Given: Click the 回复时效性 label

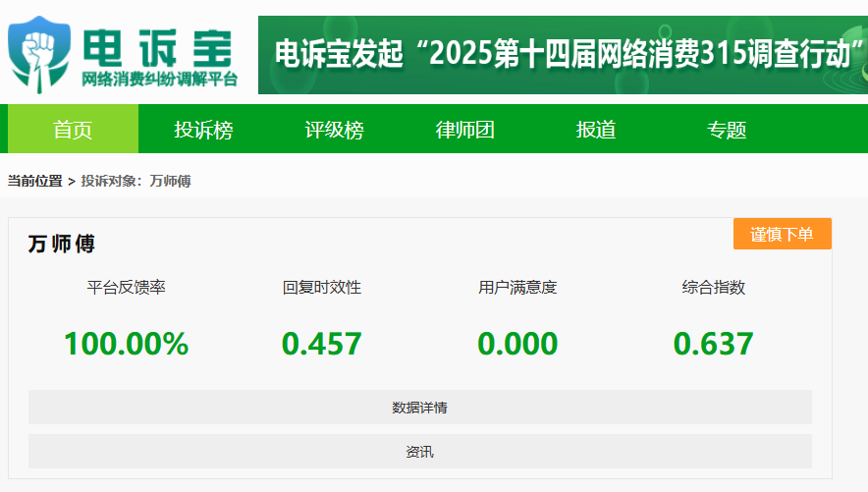Looking at the screenshot, I should coord(322,287).
